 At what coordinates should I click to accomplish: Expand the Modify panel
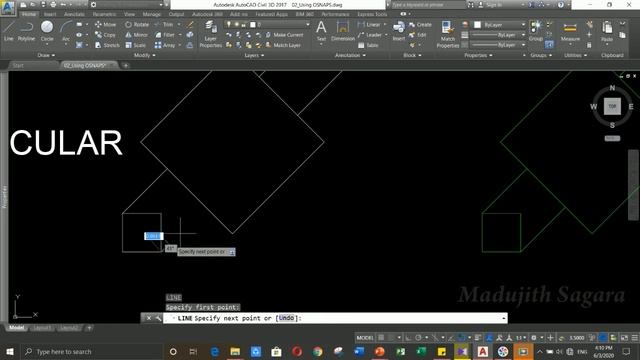pos(144,55)
